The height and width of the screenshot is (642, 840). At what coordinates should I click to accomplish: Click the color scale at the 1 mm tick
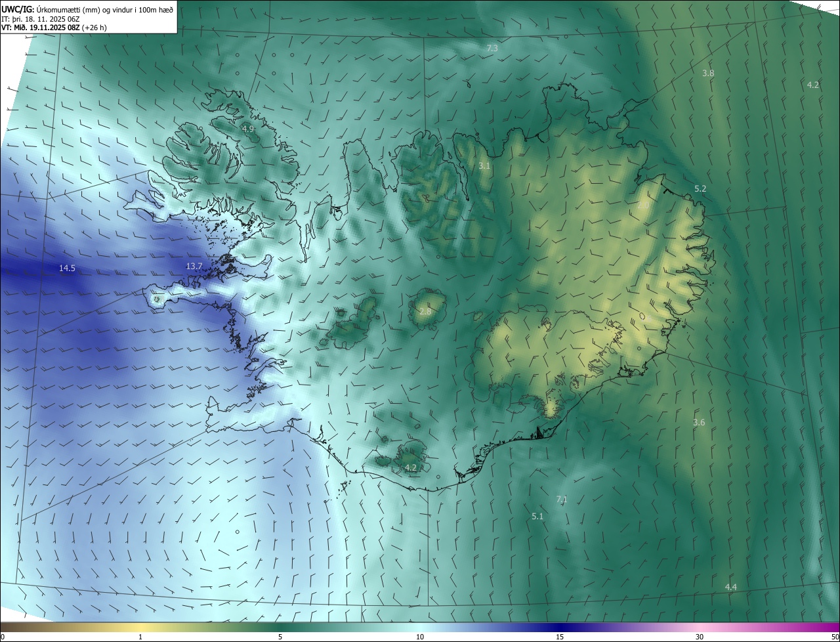point(140,627)
